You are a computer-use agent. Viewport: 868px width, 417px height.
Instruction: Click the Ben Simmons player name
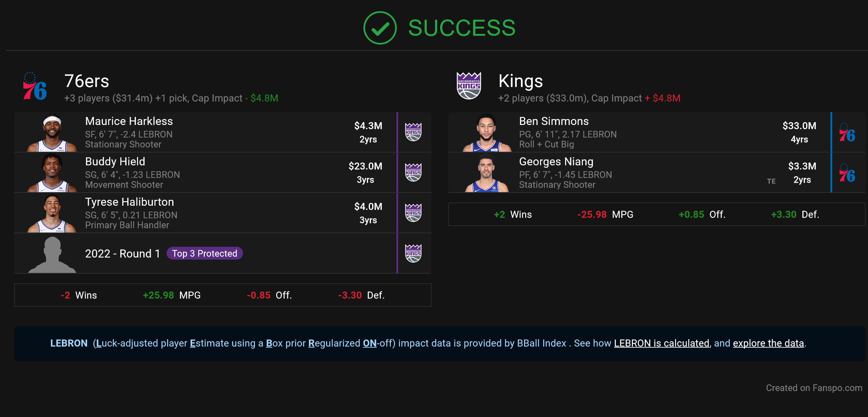[x=554, y=121]
